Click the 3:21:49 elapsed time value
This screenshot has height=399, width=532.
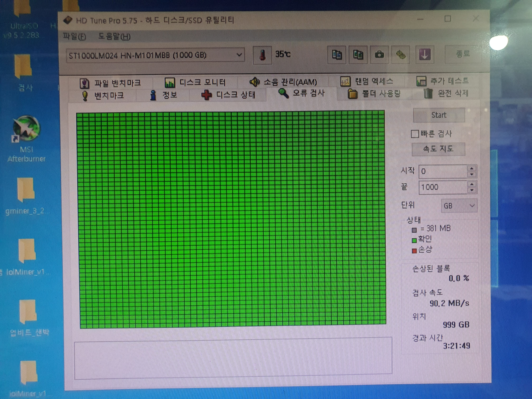457,346
